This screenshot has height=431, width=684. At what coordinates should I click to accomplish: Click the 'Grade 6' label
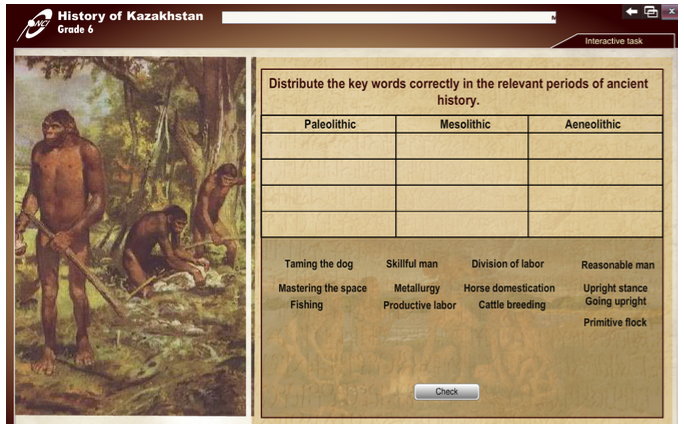coord(75,30)
